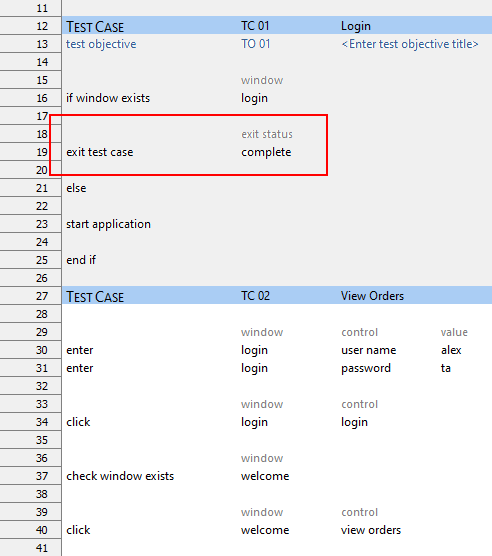Click the 'view orders' control cell
Image resolution: width=492 pixels, height=556 pixels.
tap(371, 530)
